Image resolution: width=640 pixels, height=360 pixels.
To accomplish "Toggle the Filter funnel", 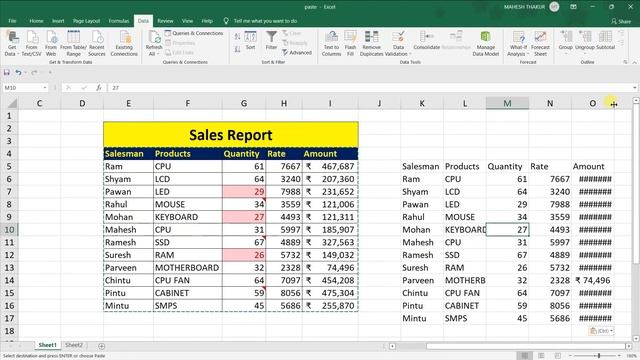I will pyautogui.click(x=271, y=41).
